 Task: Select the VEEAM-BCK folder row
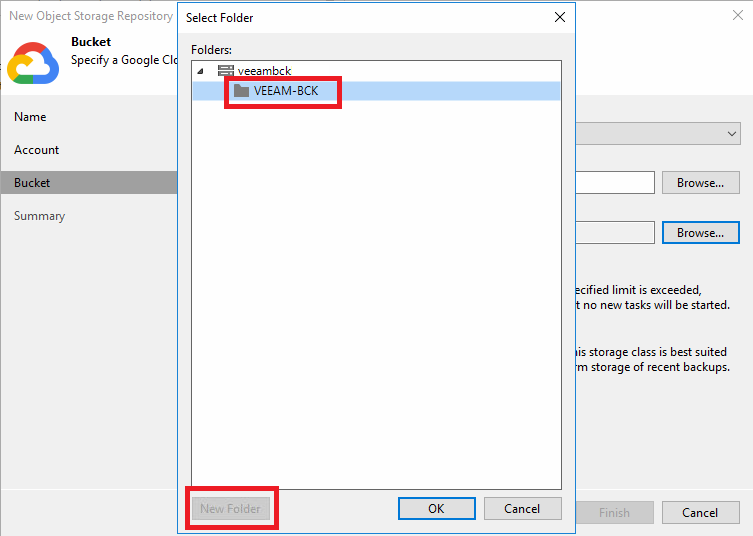click(x=376, y=91)
